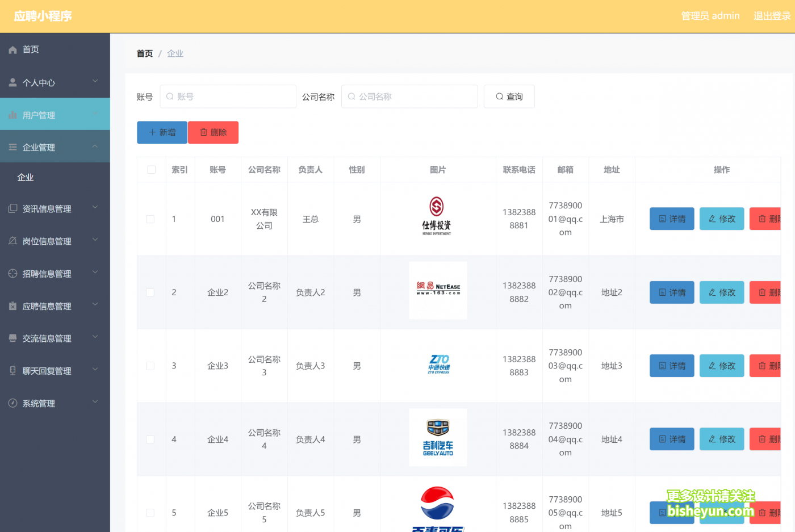795x532 pixels.
Task: Delete the 企业2 row
Action: pos(765,292)
